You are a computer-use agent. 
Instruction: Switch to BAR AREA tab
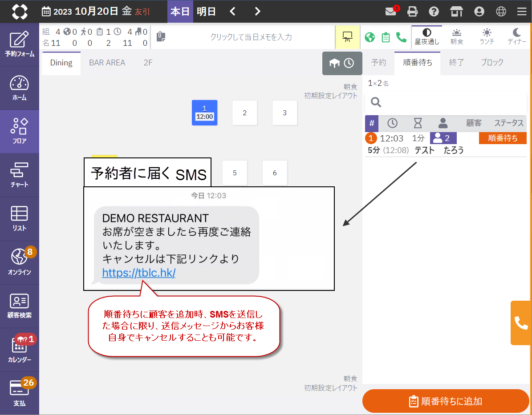tap(107, 63)
